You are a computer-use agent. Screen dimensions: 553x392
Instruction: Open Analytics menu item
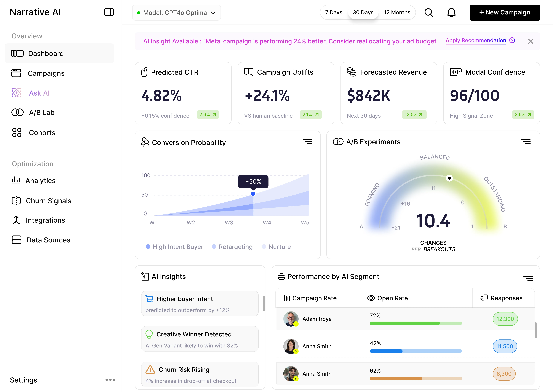(40, 181)
